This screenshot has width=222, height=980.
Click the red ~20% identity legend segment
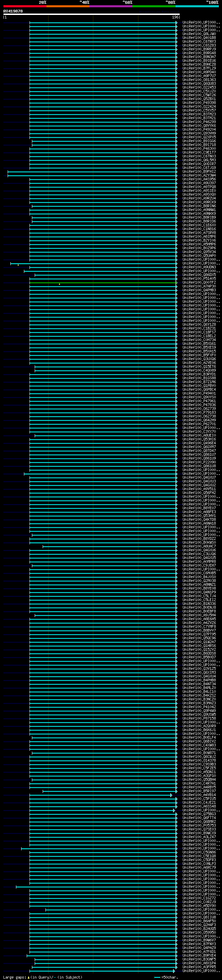click(x=25, y=6)
